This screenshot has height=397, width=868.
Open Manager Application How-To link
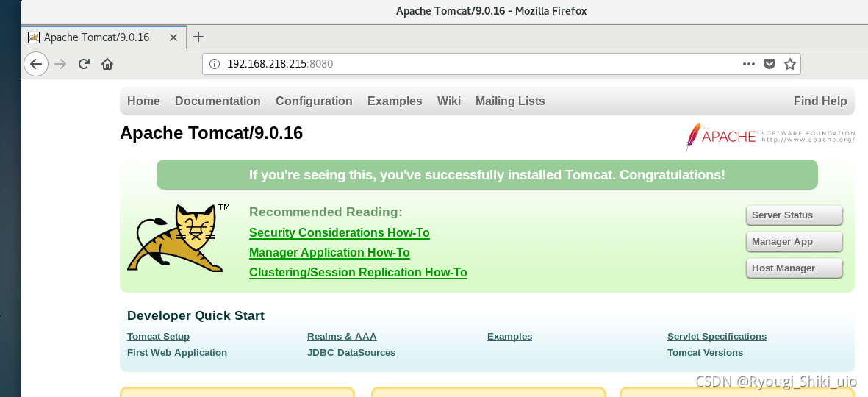coord(329,252)
